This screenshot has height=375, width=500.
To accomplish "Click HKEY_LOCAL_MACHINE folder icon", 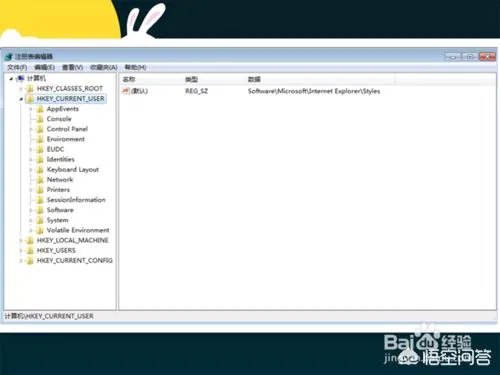I will coord(30,240).
